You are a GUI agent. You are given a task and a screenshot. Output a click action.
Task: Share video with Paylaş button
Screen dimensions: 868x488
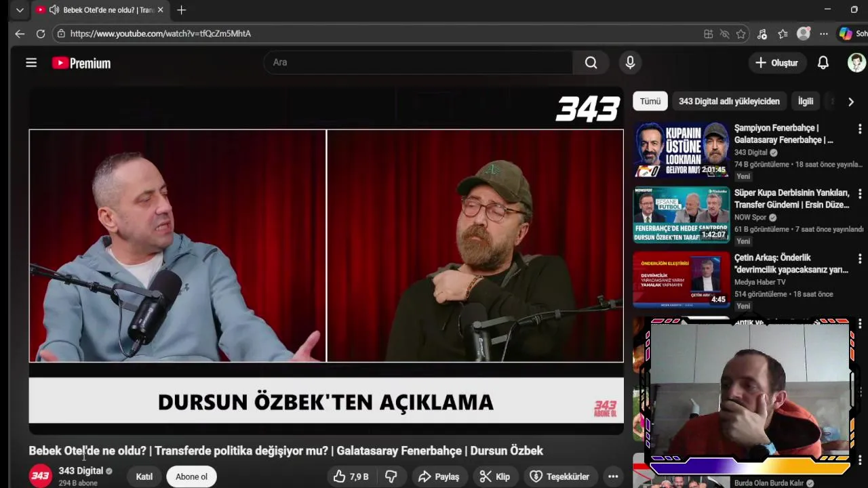(439, 476)
